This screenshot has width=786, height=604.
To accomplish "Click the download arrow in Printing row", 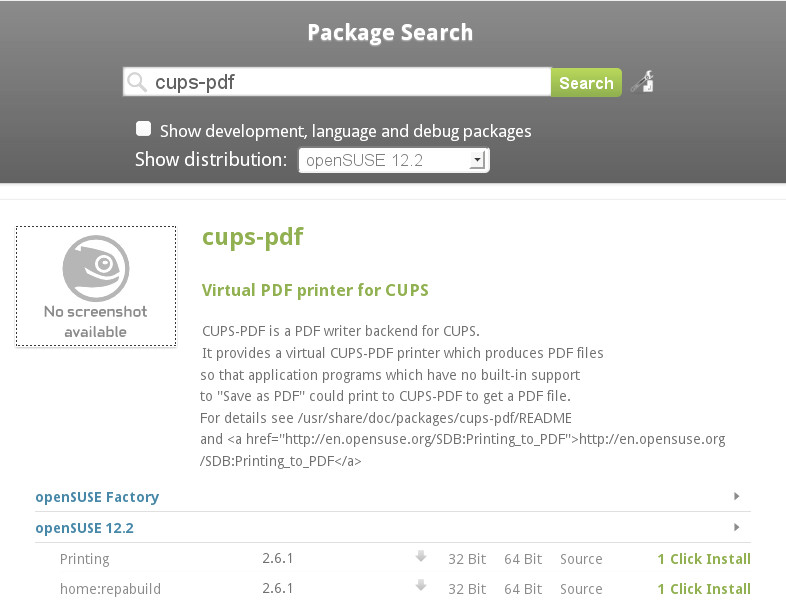I will coord(421,556).
